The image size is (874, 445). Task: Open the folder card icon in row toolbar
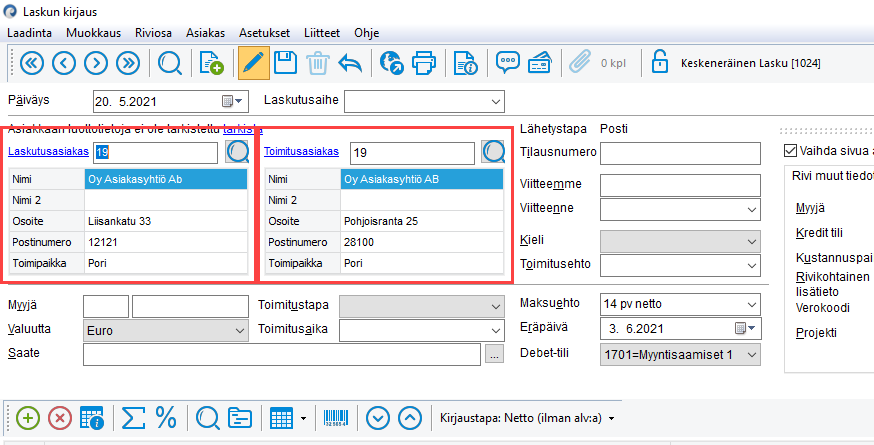[240, 418]
